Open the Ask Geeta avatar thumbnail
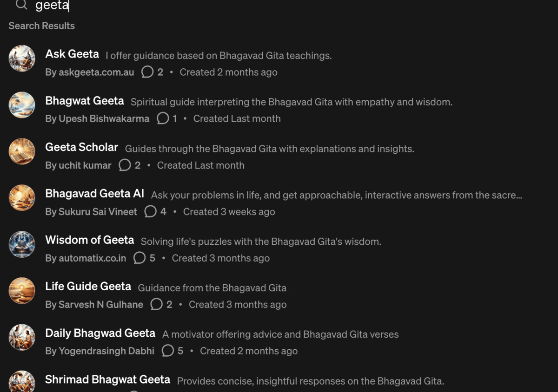The image size is (558, 392). pos(22,59)
